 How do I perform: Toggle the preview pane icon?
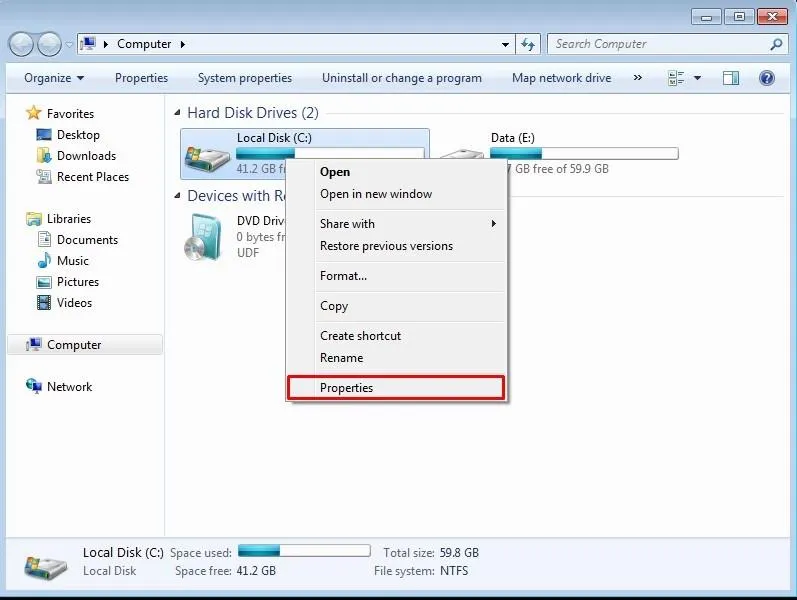coord(731,78)
